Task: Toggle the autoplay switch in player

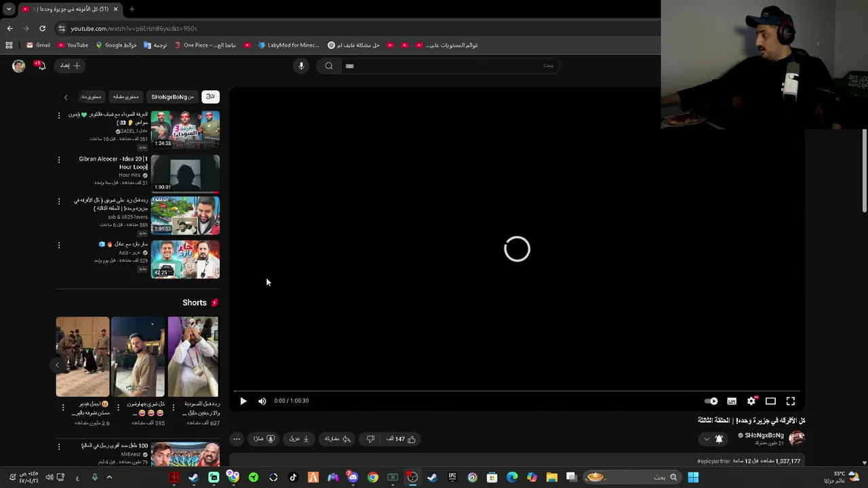Action: (x=711, y=401)
